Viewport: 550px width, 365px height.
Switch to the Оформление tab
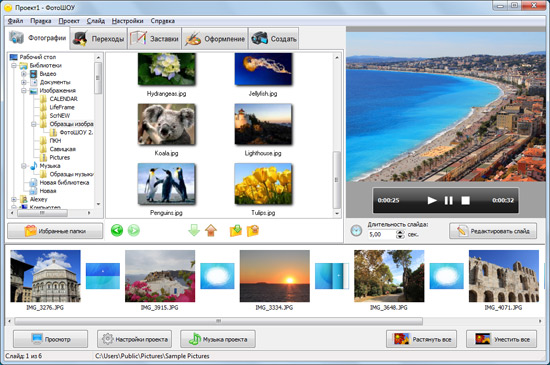tap(215, 39)
